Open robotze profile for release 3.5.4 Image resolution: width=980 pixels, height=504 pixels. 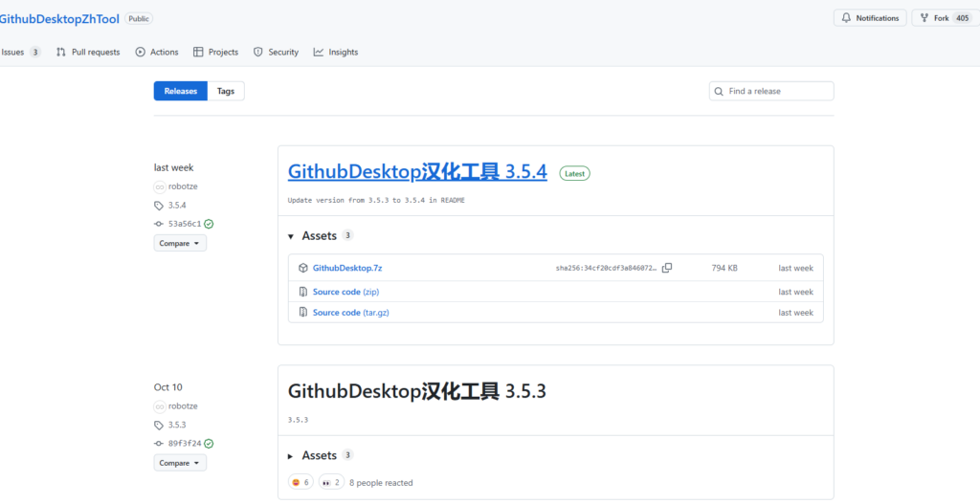coord(183,186)
